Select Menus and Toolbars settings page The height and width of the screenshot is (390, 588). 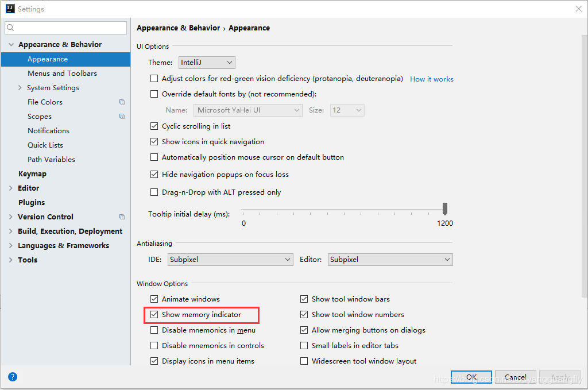(62, 74)
